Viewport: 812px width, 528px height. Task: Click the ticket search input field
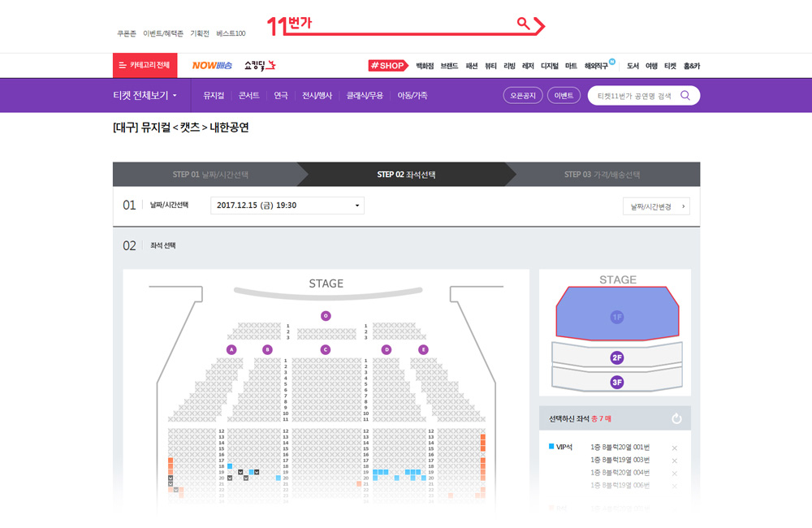pyautogui.click(x=635, y=96)
